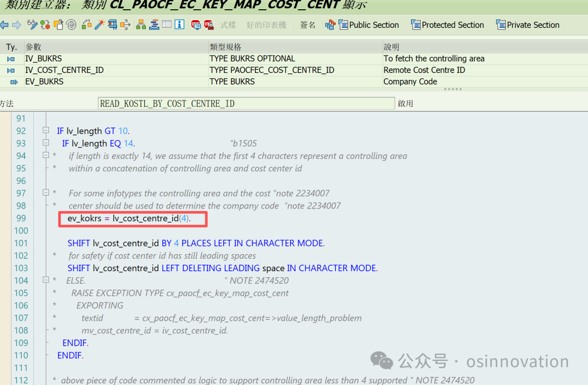This screenshot has width=588, height=385.
Task: Go to Public Section
Action: click(x=369, y=25)
